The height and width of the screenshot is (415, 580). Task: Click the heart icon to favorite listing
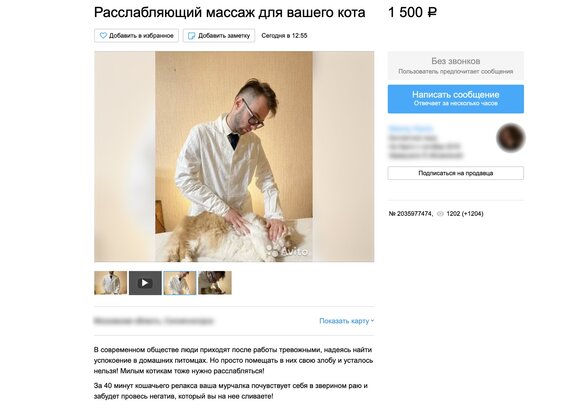(x=103, y=36)
